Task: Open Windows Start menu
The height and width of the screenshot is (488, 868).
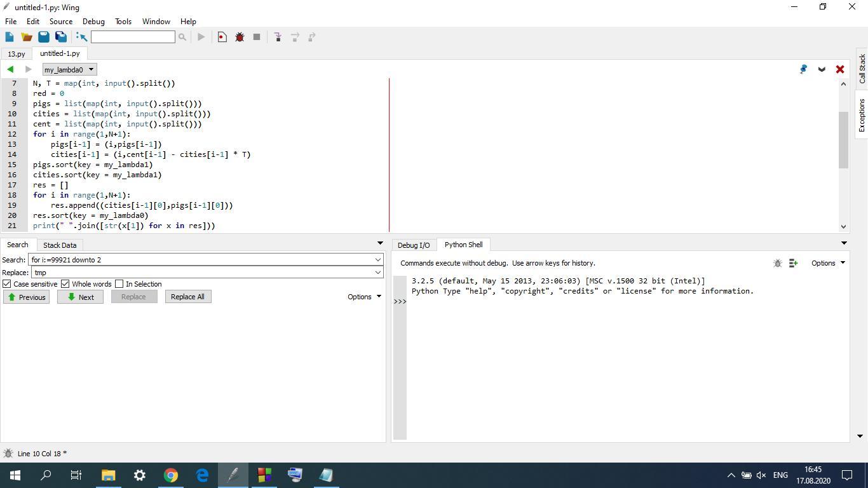Action: [15, 475]
